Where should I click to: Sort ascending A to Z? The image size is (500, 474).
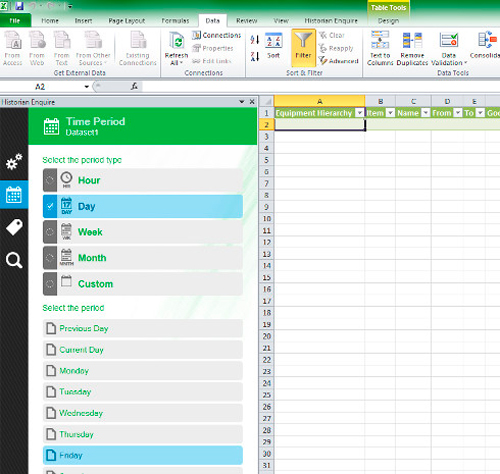(255, 40)
